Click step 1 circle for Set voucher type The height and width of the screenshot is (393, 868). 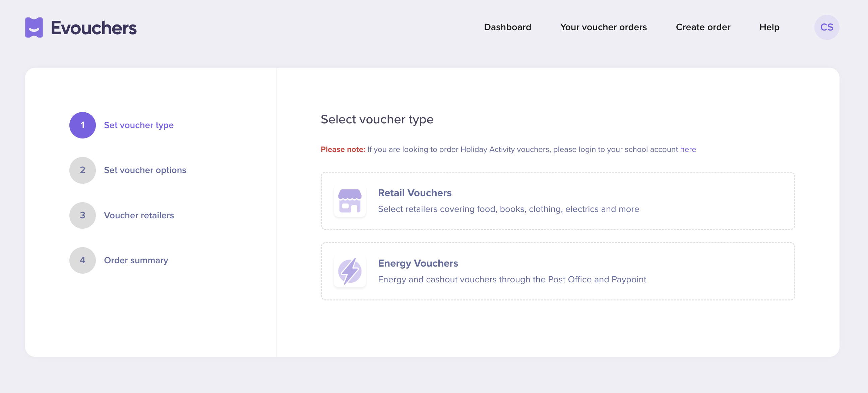coord(82,125)
